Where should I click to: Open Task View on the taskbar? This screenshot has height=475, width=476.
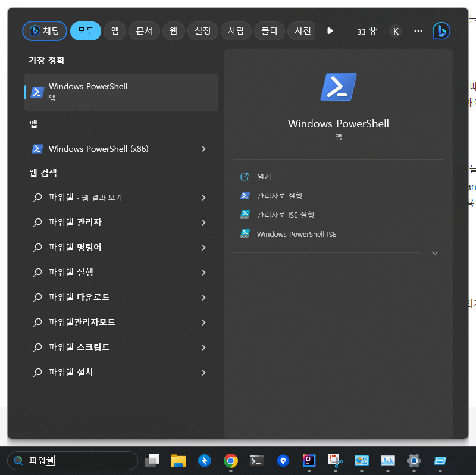point(152,461)
